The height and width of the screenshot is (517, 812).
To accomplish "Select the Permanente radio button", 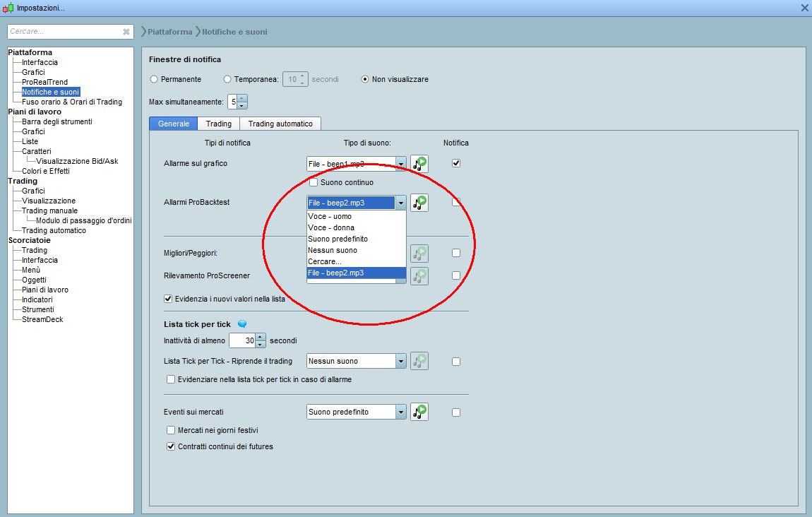I will pos(154,79).
